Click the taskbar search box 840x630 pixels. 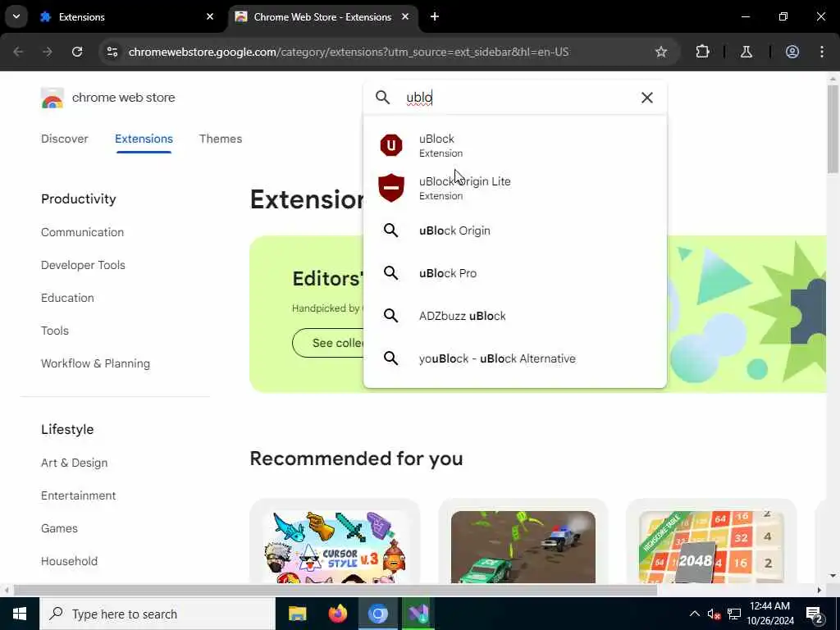157,614
